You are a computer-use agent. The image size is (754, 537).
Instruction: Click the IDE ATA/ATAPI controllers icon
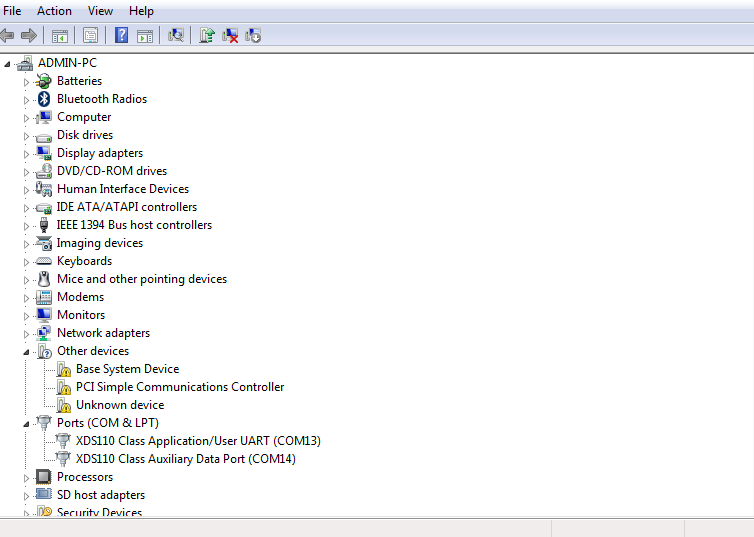[x=44, y=208]
